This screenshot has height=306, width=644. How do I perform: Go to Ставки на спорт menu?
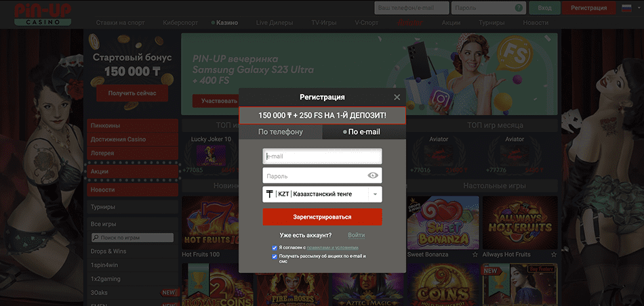coord(121,23)
